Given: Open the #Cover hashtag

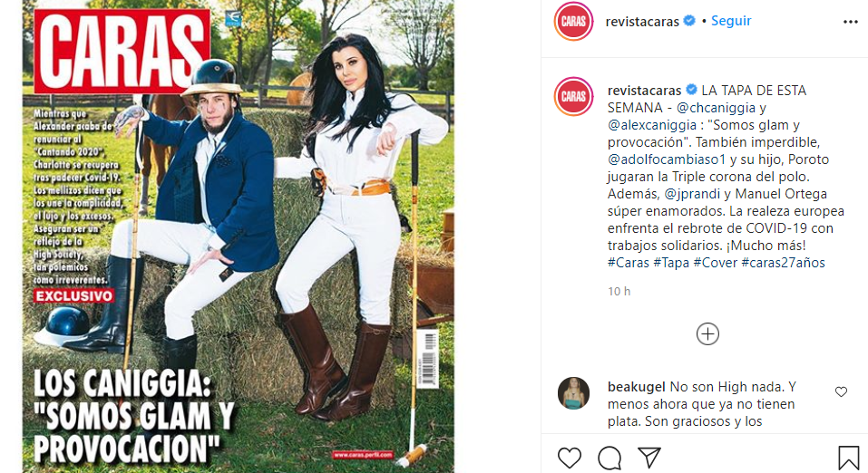Looking at the screenshot, I should [x=716, y=262].
